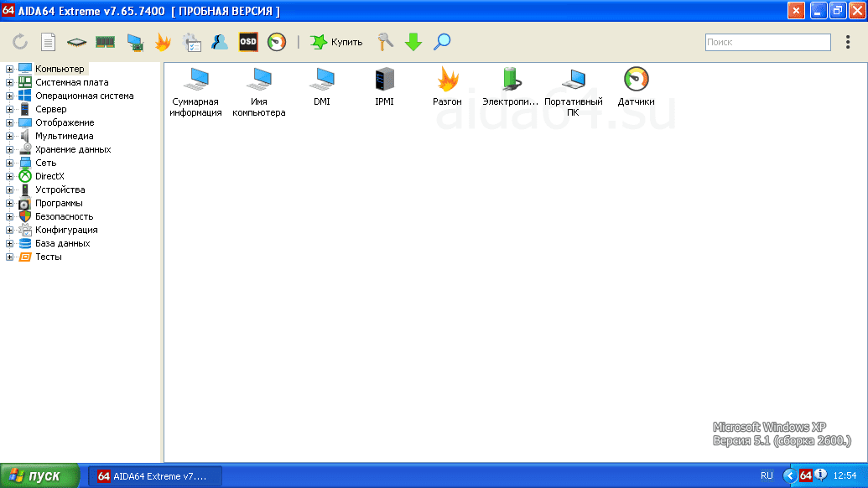Open the Датчики sensors icon
This screenshot has width=868, height=488.
click(x=636, y=87)
